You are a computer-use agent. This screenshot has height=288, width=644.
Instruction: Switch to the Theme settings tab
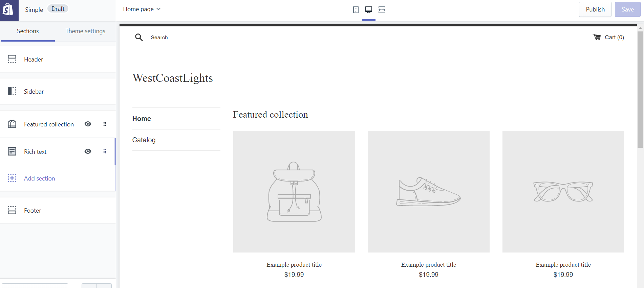click(x=85, y=31)
